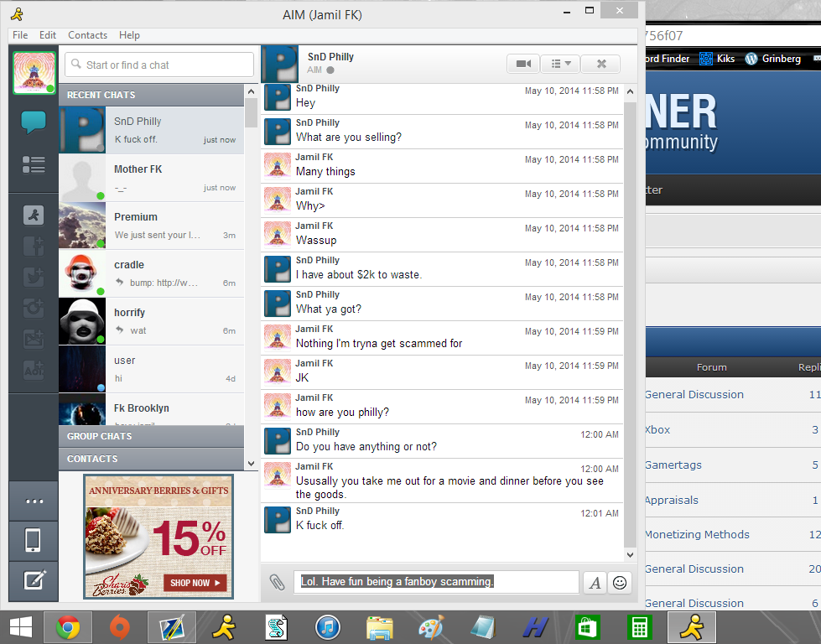
Task: Click the mobile phone icon in sidebar
Action: pyautogui.click(x=33, y=540)
